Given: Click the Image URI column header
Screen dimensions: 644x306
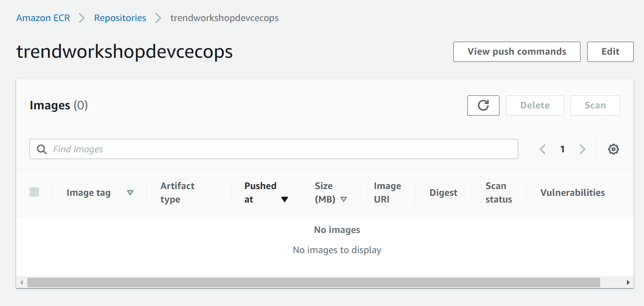Looking at the screenshot, I should 388,193.
